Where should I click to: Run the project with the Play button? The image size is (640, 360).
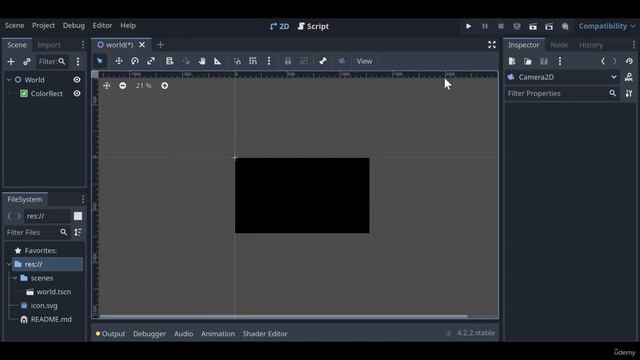click(x=469, y=26)
